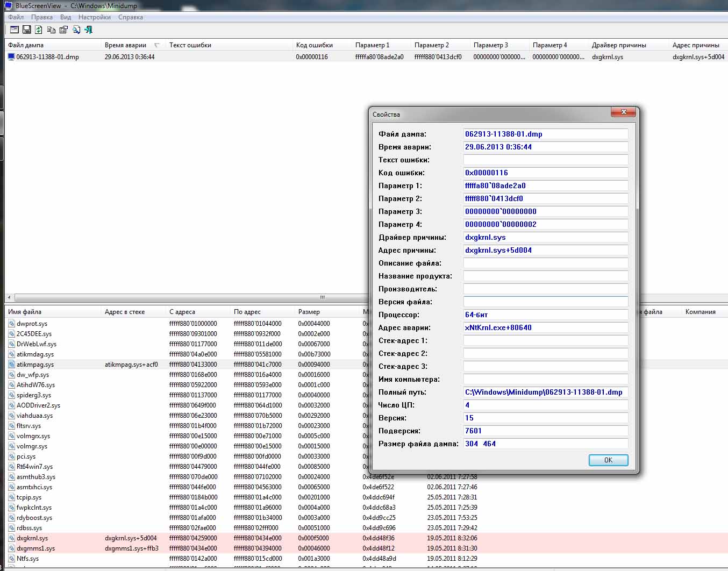Screen dimensions: 728x571
Task: Click the Find magnifier toolbar icon
Action: 76,30
